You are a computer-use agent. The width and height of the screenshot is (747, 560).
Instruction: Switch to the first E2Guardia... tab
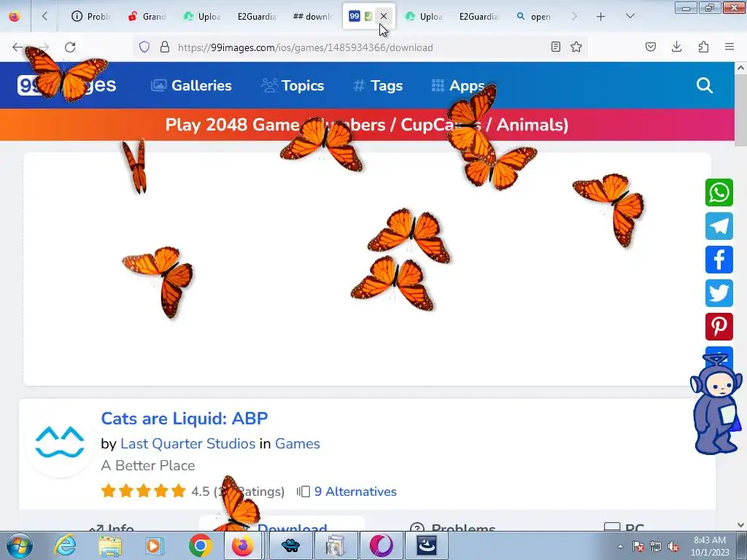click(257, 16)
